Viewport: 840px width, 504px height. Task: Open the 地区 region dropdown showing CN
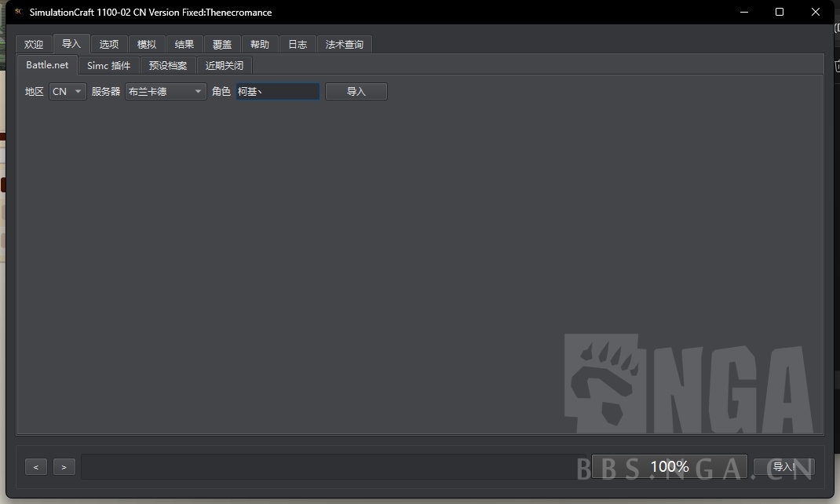[67, 91]
